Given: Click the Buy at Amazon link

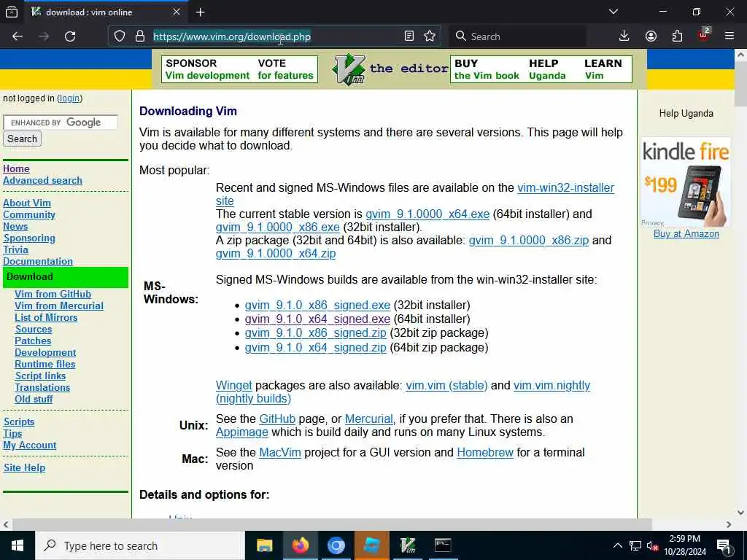Looking at the screenshot, I should click(x=686, y=234).
